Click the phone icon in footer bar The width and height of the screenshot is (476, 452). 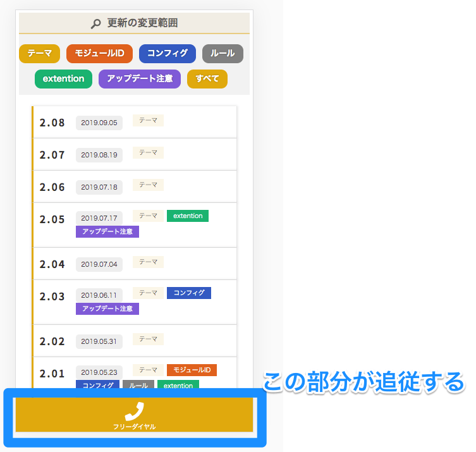pos(134,412)
